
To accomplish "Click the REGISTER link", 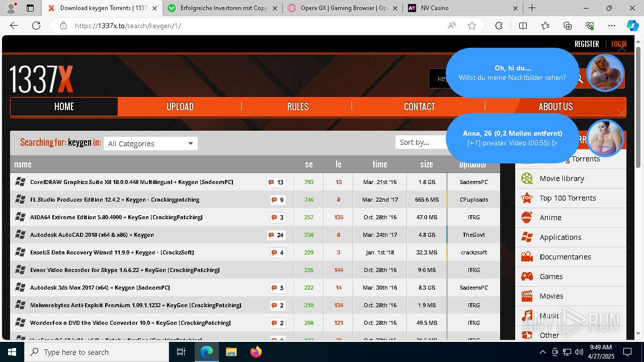I will click(587, 44).
